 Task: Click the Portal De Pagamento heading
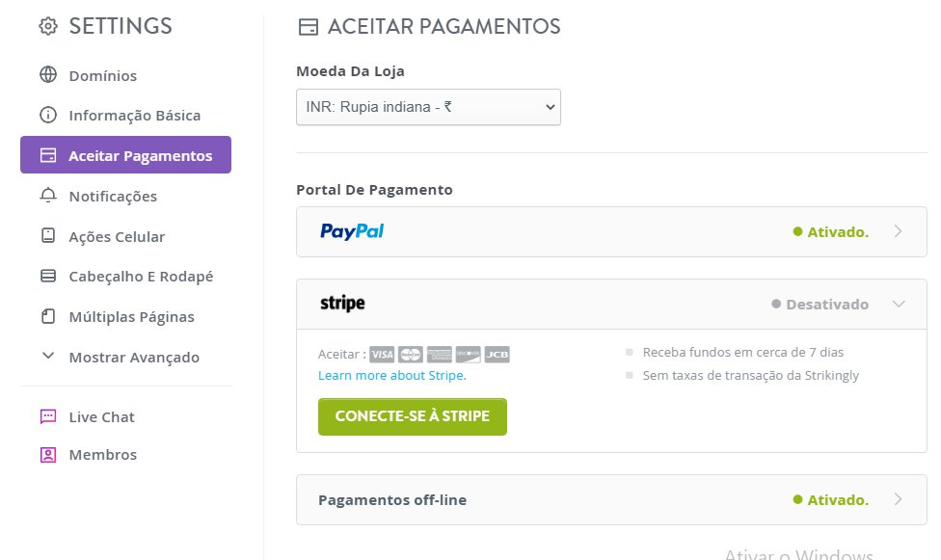click(374, 190)
